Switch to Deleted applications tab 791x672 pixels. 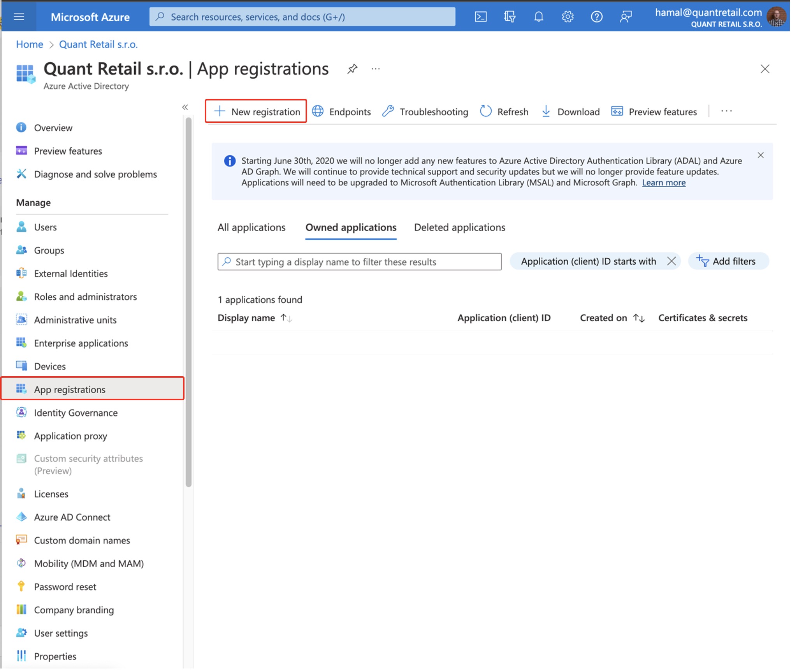[461, 227]
